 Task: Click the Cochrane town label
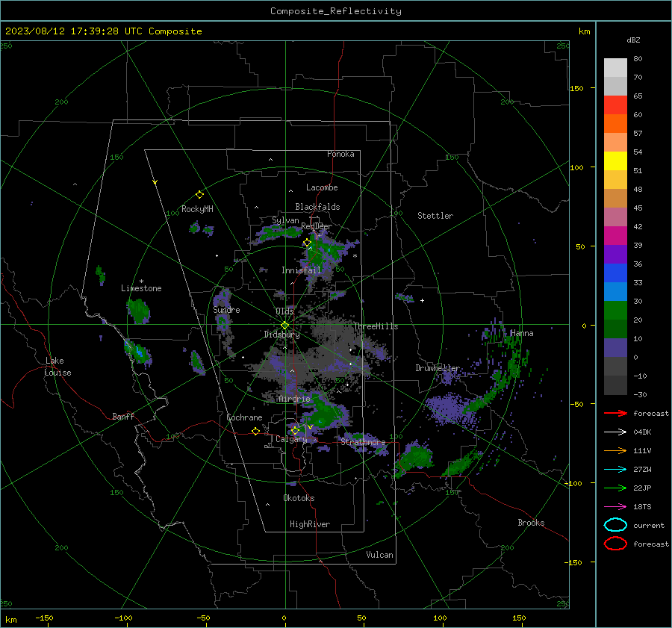244,417
